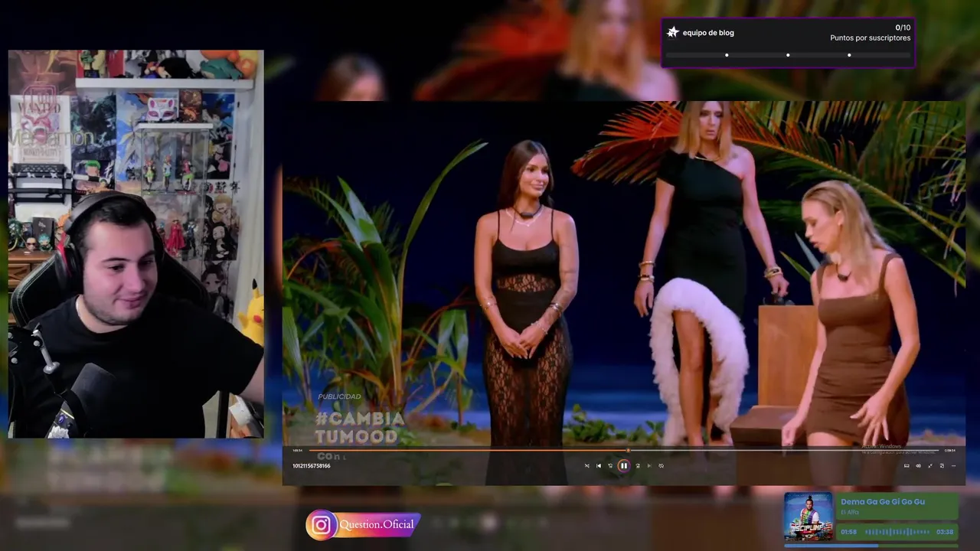Screen dimensions: 980x551
Task: Open the three-dot more options in player
Action: point(953,465)
